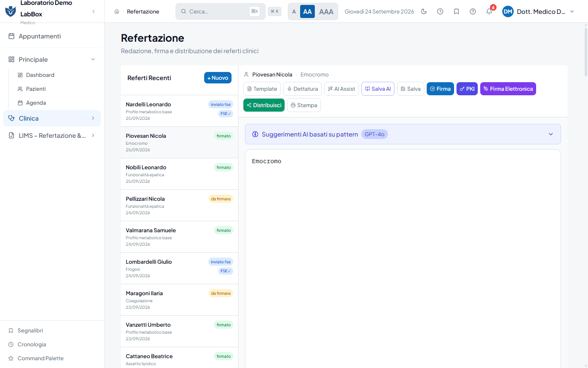Screen dimensions: 588x368
Task: Collapse sidebar with chevron arrow
Action: [94, 11]
